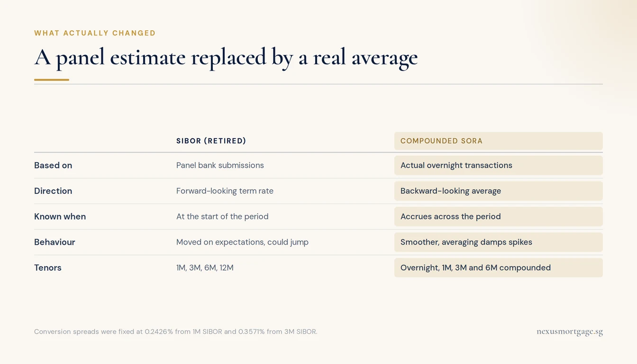
Task: Open the nexusmortgage.sg link
Action: [570, 332]
